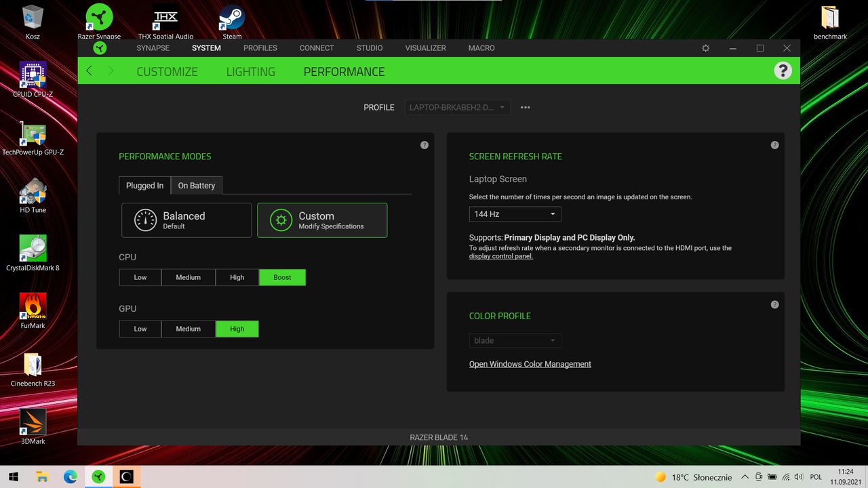Show Screen Refresh Rate help tooltip icon
The image size is (868, 488).
(775, 145)
